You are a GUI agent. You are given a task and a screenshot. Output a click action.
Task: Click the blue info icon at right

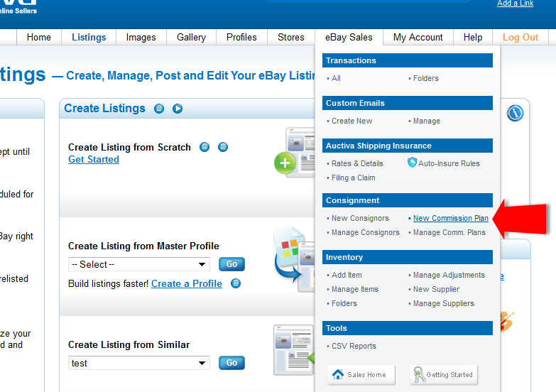click(x=515, y=113)
